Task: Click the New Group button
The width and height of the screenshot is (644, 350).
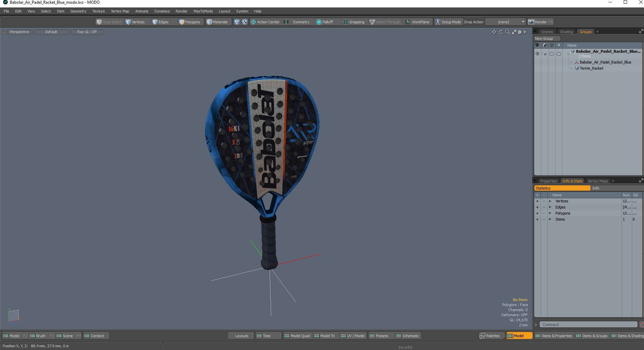Action: tap(547, 39)
